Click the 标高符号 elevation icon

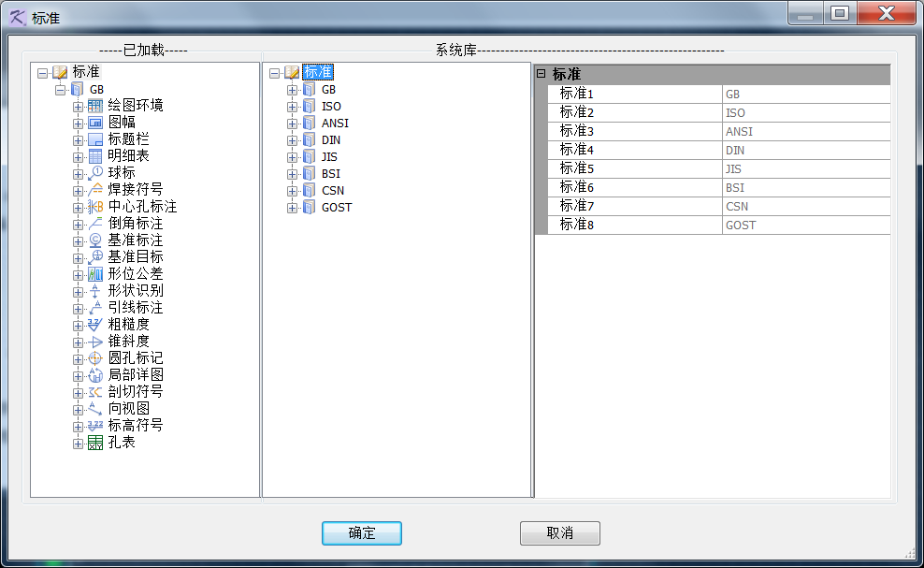coord(94,425)
